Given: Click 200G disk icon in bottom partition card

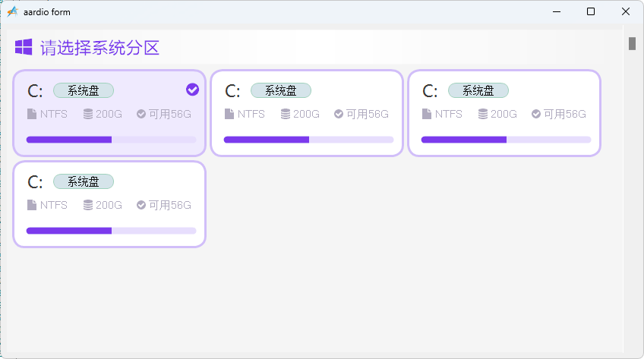Looking at the screenshot, I should [88, 205].
